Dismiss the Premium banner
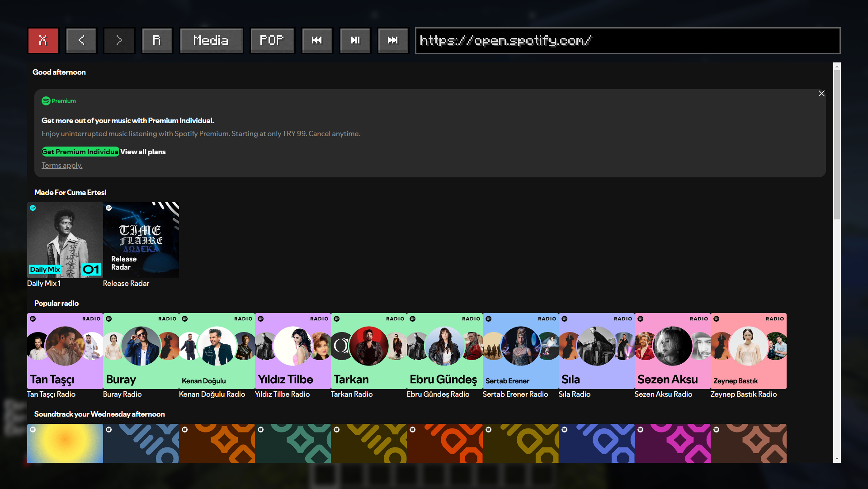868x489 pixels. tap(821, 94)
